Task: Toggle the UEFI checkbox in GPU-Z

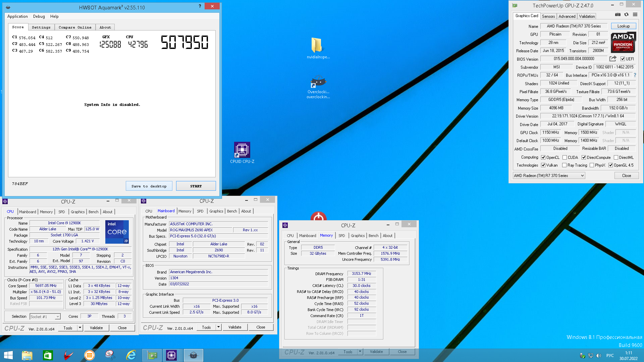Action: [623, 59]
